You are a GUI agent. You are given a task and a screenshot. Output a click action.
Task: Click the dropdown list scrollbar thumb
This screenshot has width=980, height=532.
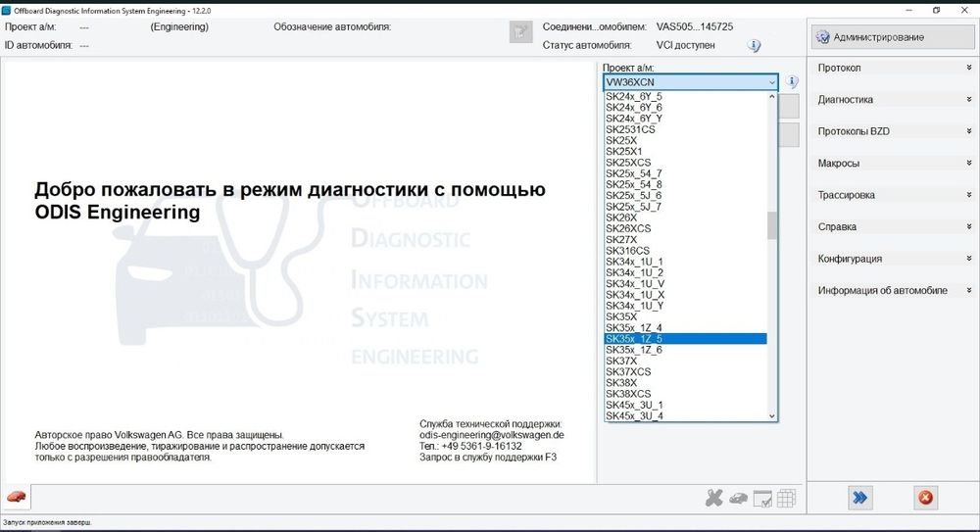coord(772,225)
